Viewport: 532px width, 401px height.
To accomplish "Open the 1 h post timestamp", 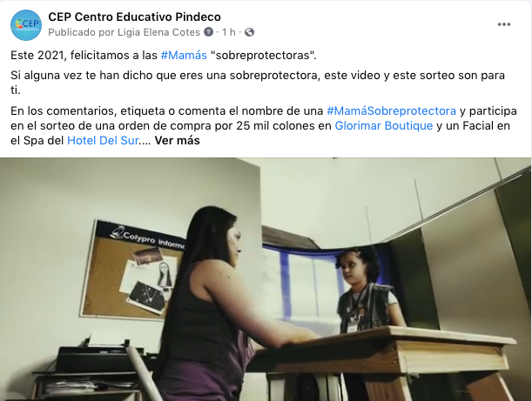I will coord(229,32).
